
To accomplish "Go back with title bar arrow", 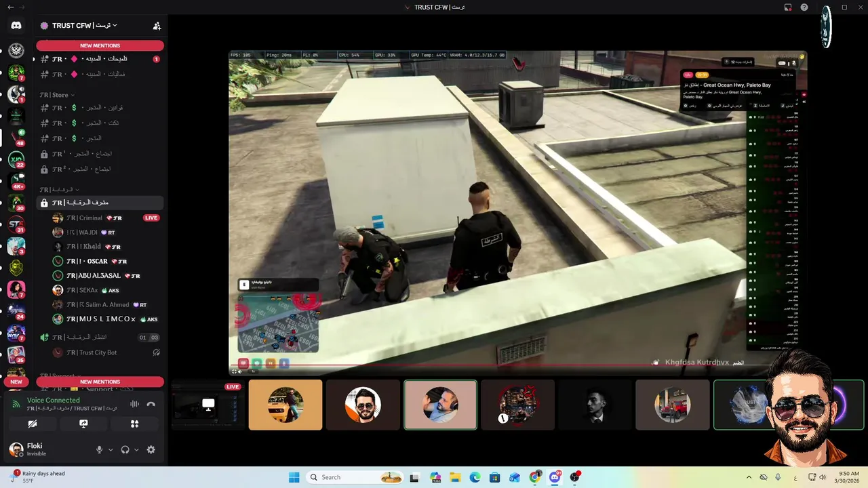I will 10,7.
